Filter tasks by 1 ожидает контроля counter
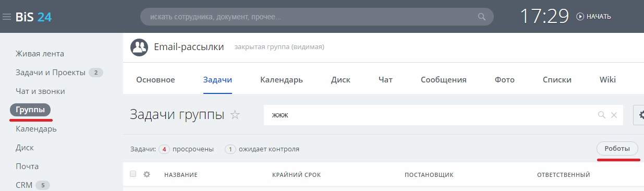Image resolution: width=644 pixels, height=191 pixels. click(x=262, y=149)
